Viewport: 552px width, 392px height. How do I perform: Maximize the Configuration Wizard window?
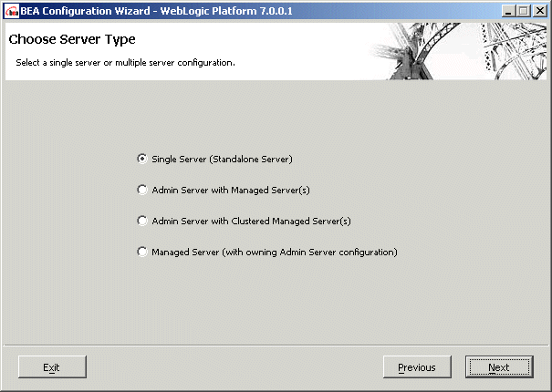pyautogui.click(x=524, y=11)
